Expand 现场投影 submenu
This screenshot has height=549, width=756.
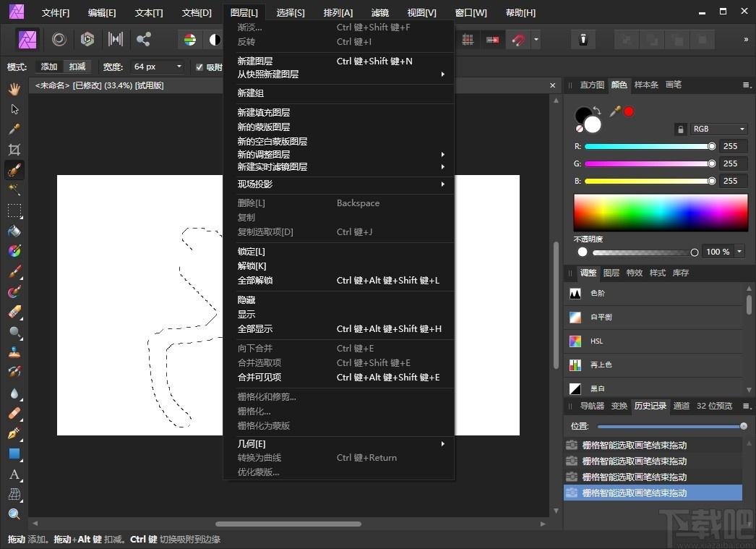pyautogui.click(x=339, y=184)
